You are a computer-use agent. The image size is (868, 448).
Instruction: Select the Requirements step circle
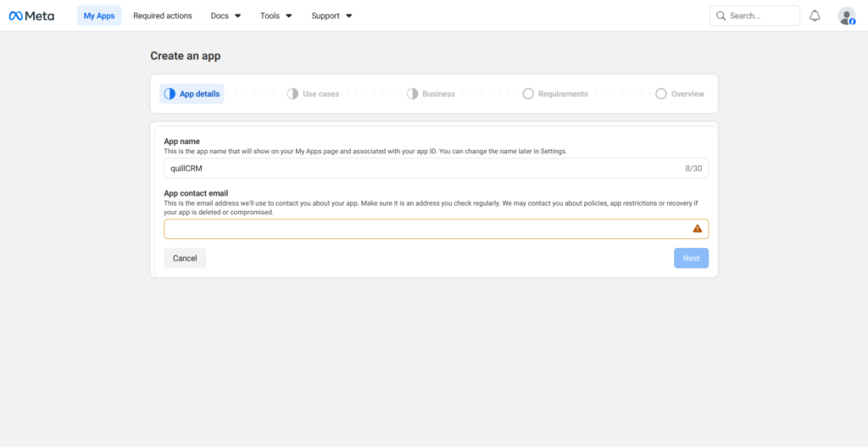(528, 94)
